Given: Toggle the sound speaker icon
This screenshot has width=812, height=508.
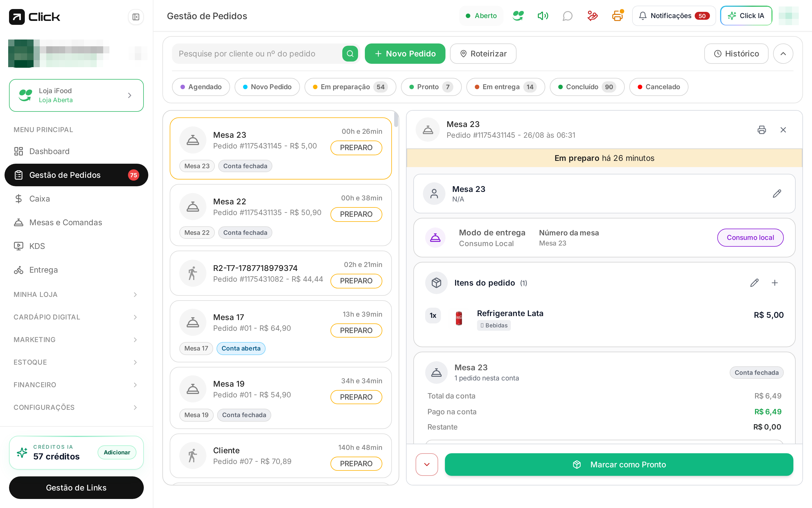Looking at the screenshot, I should point(542,16).
